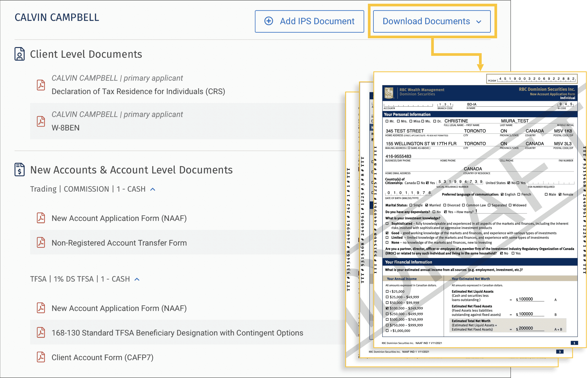Tick the Single marital status checkbox

[x=411, y=205]
